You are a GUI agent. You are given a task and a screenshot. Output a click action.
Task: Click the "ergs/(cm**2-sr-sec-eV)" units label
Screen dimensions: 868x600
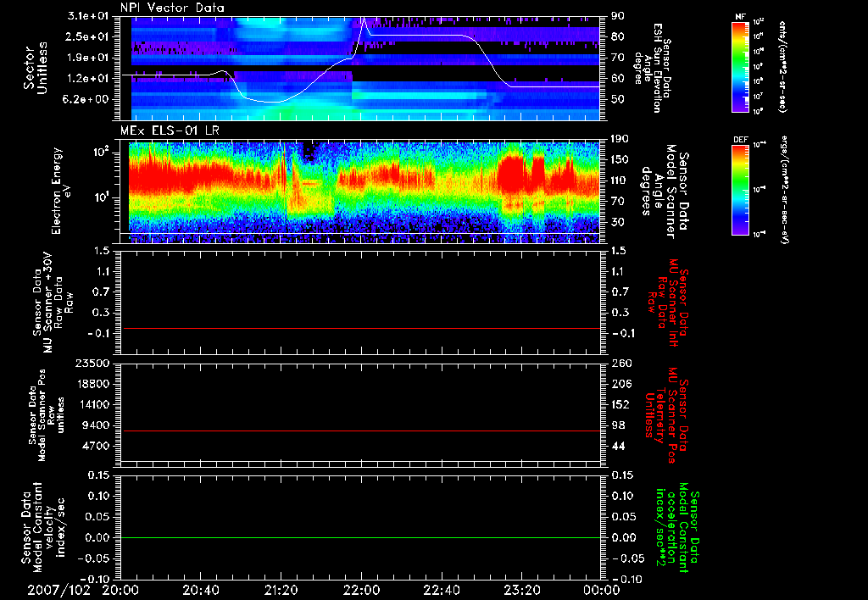click(x=784, y=190)
